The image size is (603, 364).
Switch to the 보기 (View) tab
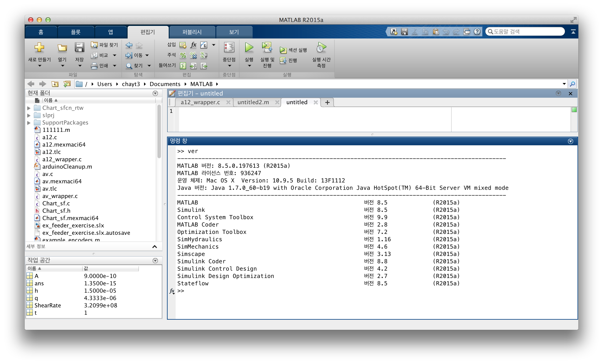[x=234, y=32]
